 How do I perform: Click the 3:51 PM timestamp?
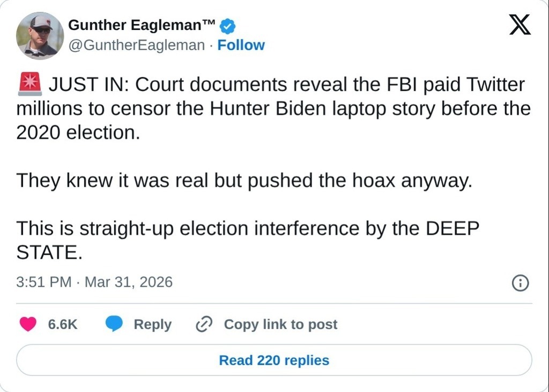click(x=44, y=282)
